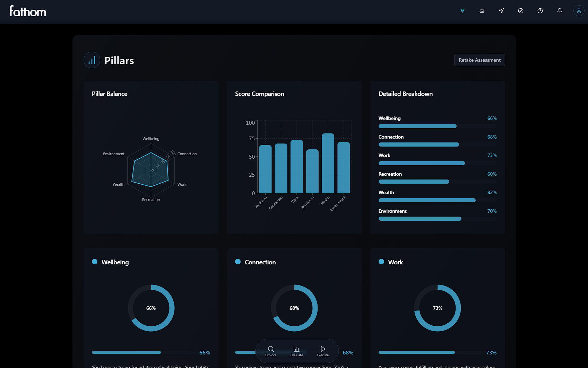Click the wifi status icon
Screen dimensions: 588x368
[462, 11]
